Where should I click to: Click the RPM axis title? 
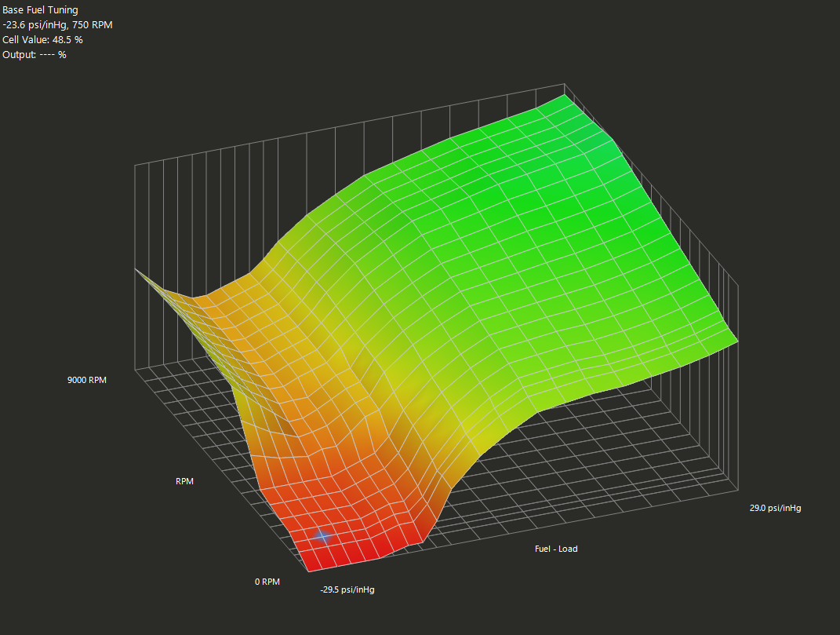click(184, 481)
